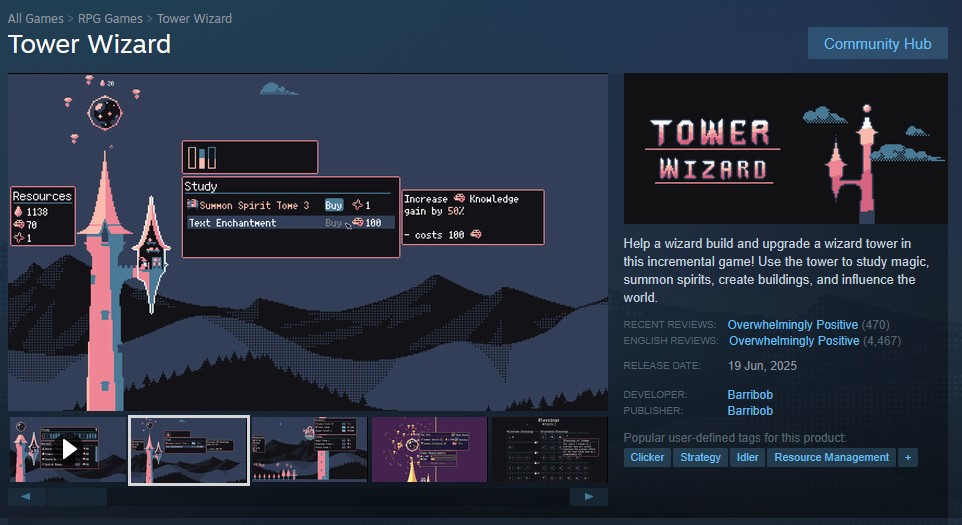Select the purple screenshot thumbnail
Image resolution: width=962 pixels, height=525 pixels.
tap(429, 450)
